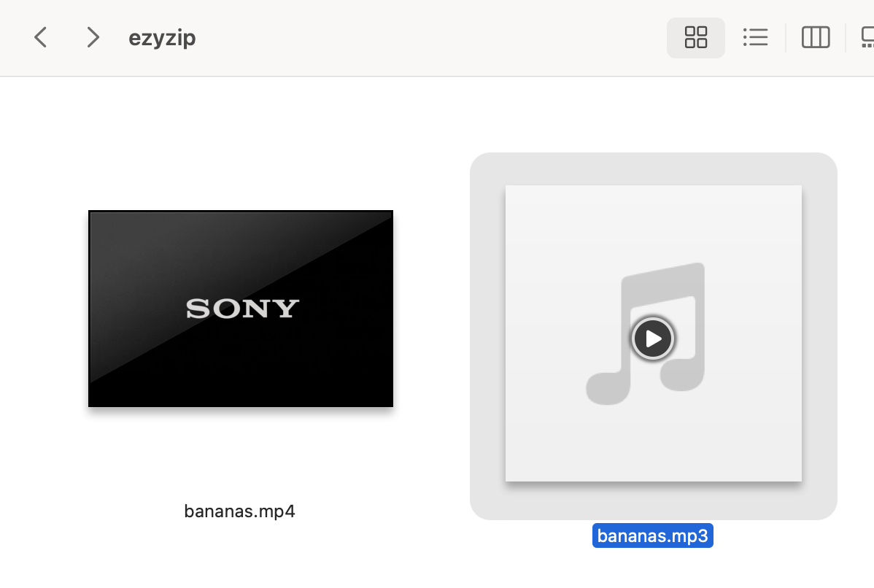Go forward with the right chevron
This screenshot has width=874, height=588.
[x=93, y=38]
